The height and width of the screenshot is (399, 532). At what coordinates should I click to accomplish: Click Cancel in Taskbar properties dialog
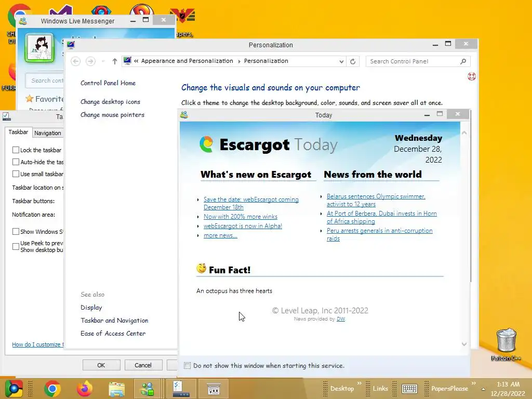[x=143, y=365]
